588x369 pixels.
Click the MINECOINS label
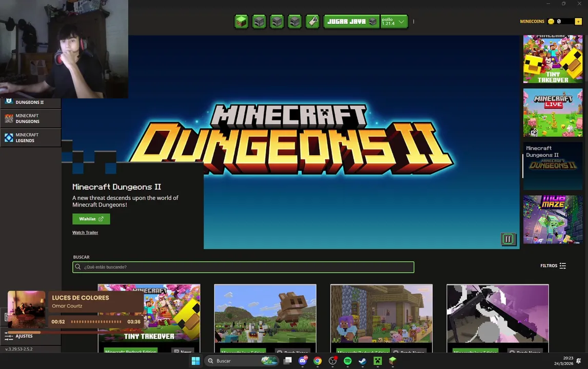click(x=532, y=22)
